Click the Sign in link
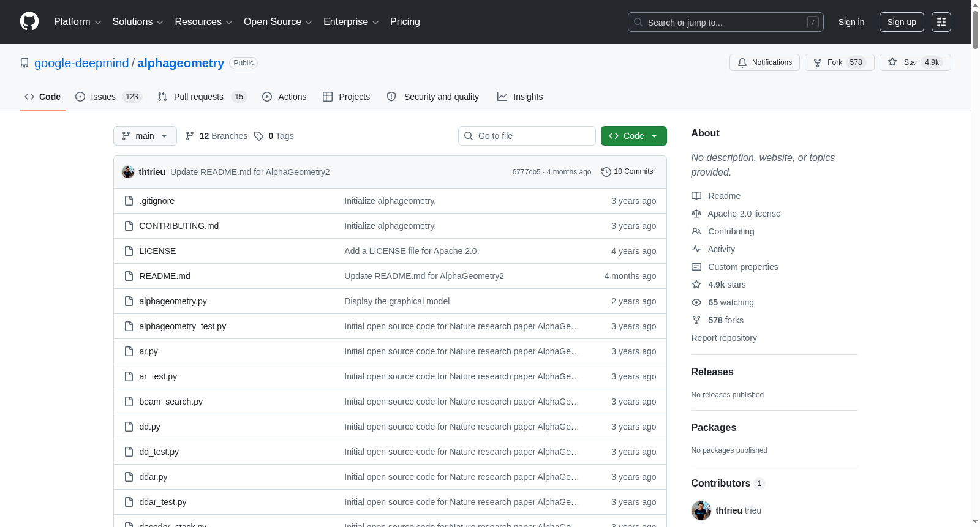 851,22
